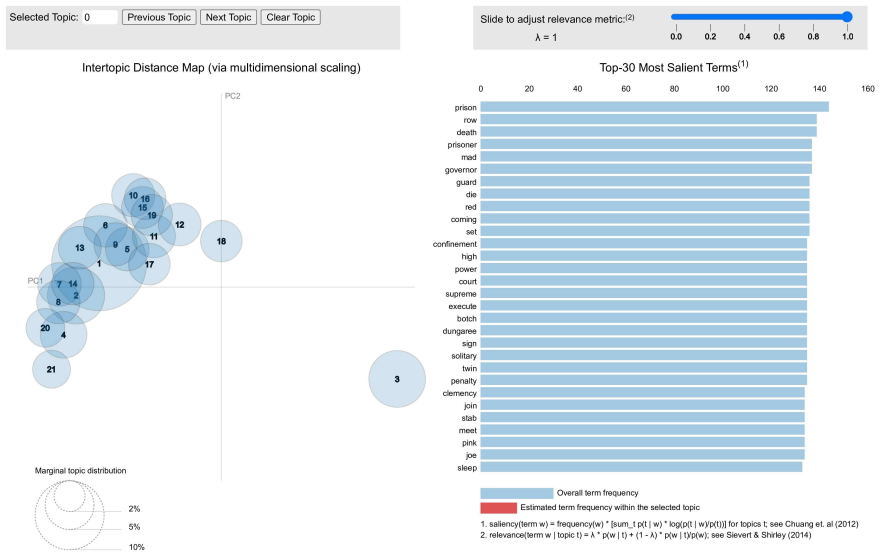The height and width of the screenshot is (557, 881).
Task: Click the 'governor' term label
Action: click(461, 170)
